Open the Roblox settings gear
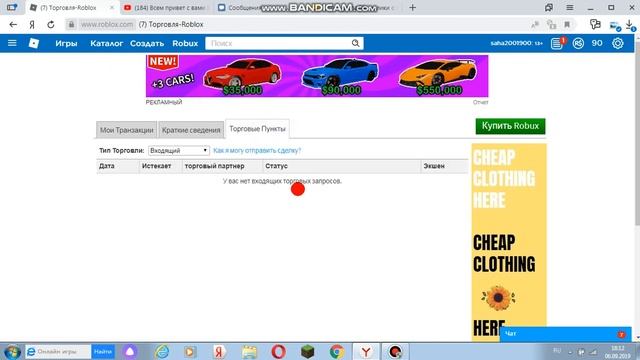 618,43
